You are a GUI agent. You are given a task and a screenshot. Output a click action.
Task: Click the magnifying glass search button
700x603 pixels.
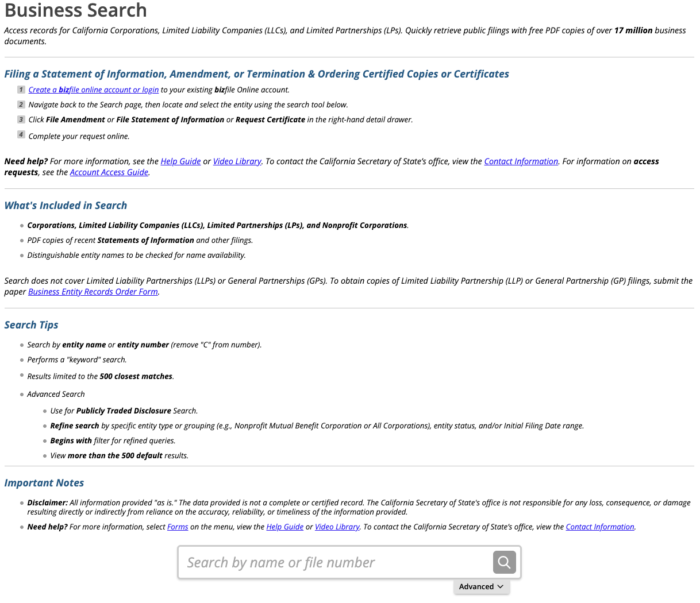tap(504, 562)
